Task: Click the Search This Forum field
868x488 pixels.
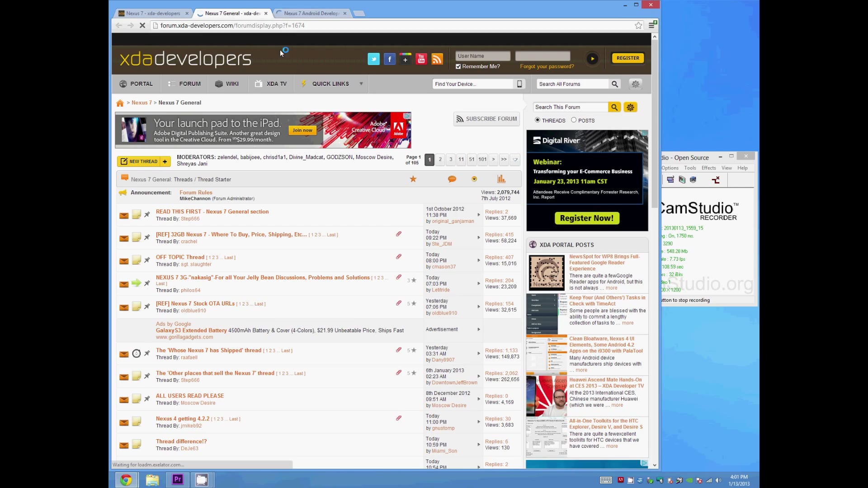Action: pyautogui.click(x=570, y=107)
